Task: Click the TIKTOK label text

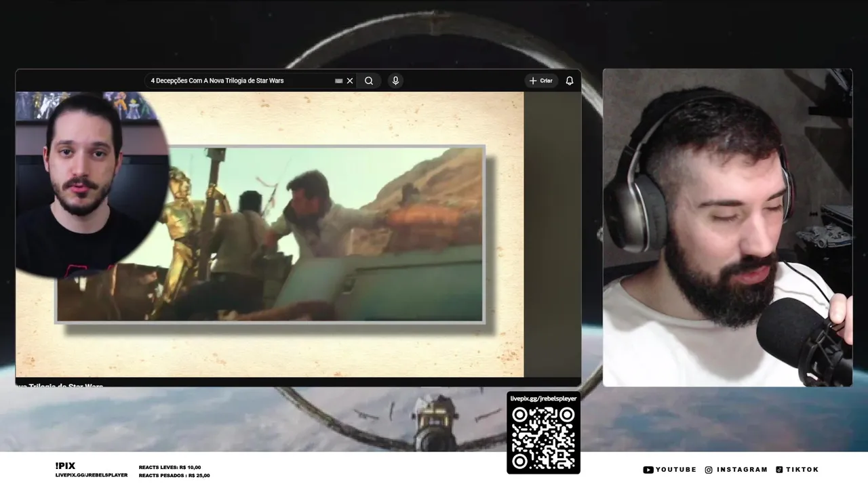Action: (x=802, y=470)
